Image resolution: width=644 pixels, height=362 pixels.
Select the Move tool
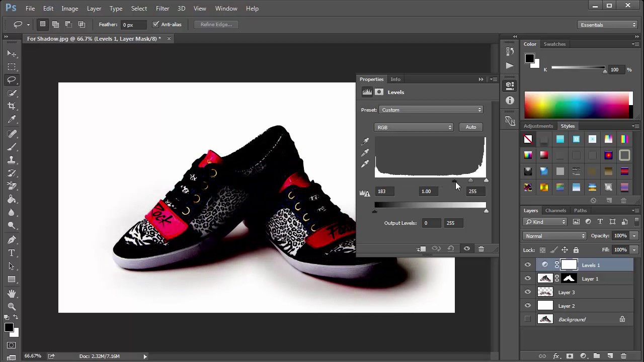tap(12, 53)
